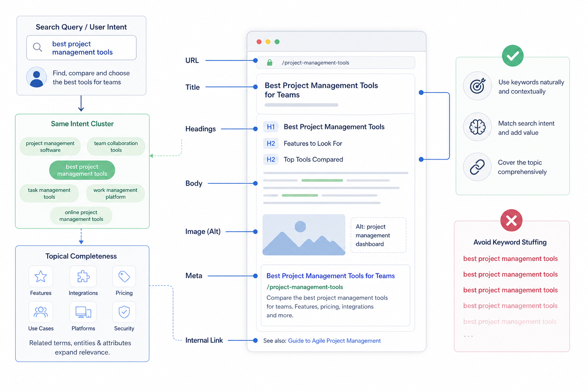This screenshot has height=392, width=588.
Task: Select the team collaboration tools chip
Action: click(116, 147)
